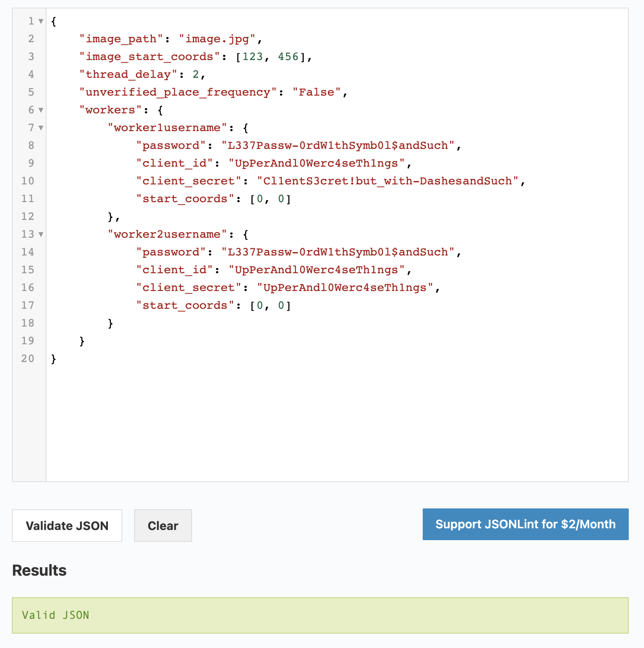Click the "image.jpg" value
Viewport: 644px width, 648px height.
(217, 39)
